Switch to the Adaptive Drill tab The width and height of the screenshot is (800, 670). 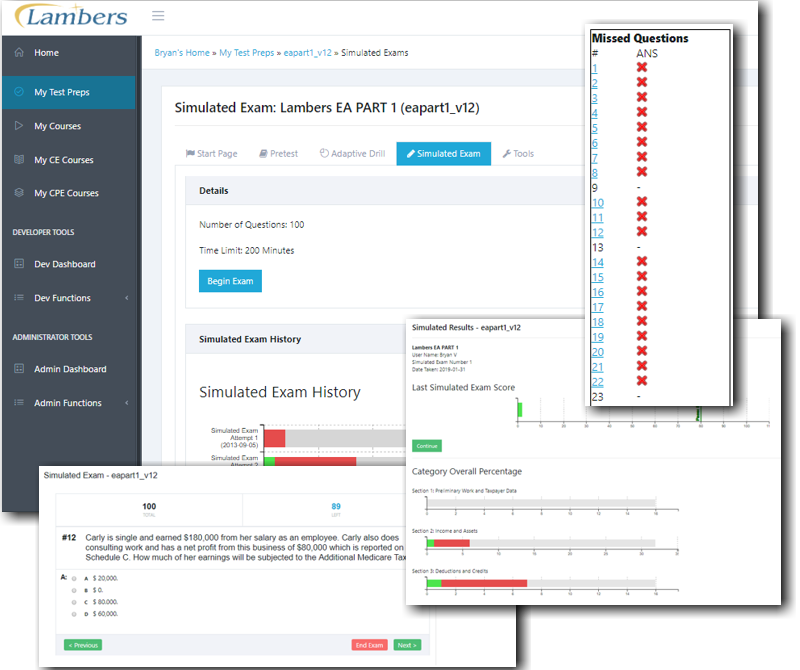[353, 154]
